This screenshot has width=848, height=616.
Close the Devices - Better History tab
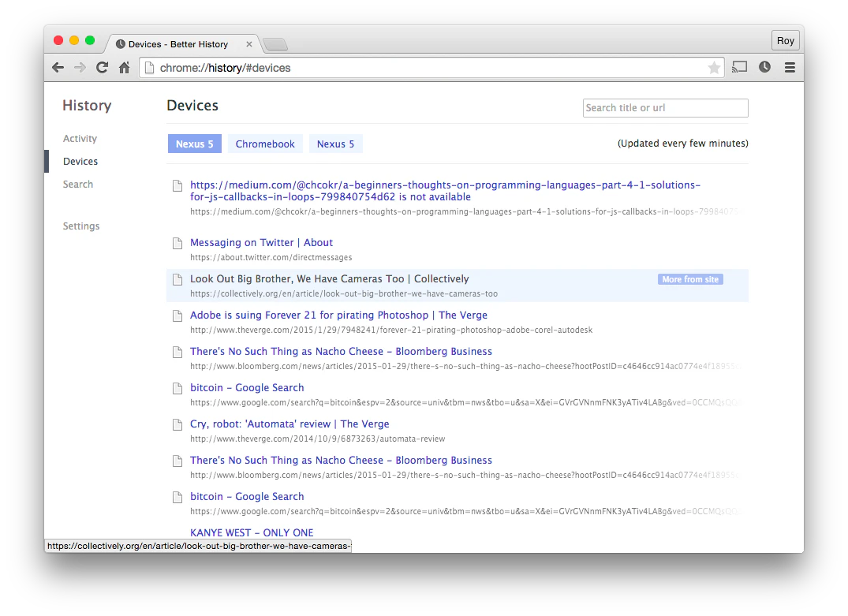[248, 44]
